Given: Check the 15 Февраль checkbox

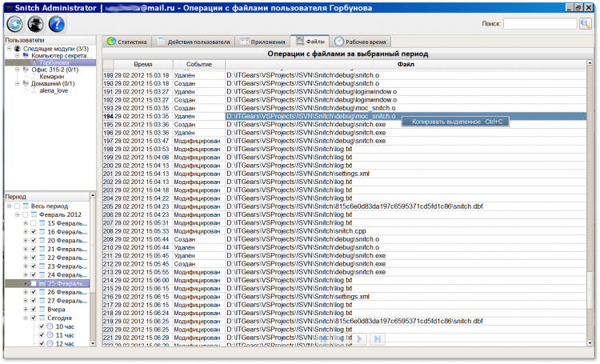Looking at the screenshot, I should tap(34, 223).
